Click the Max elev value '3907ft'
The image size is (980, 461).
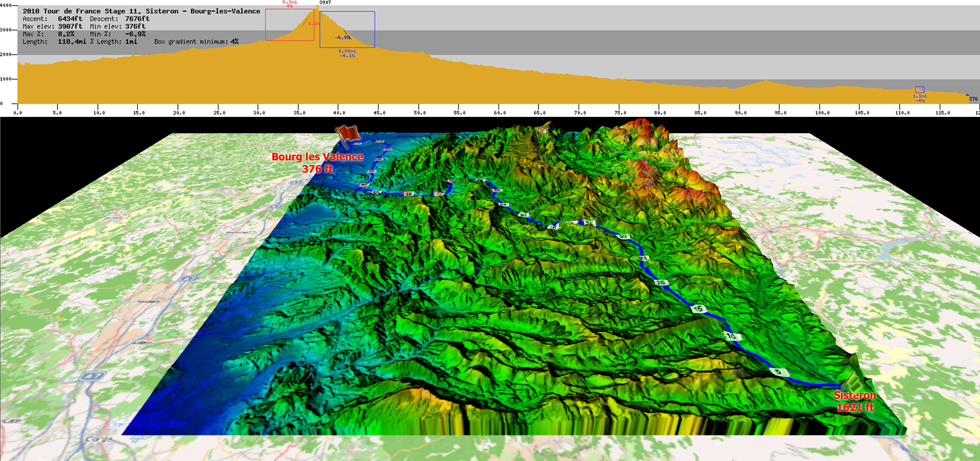pos(70,26)
